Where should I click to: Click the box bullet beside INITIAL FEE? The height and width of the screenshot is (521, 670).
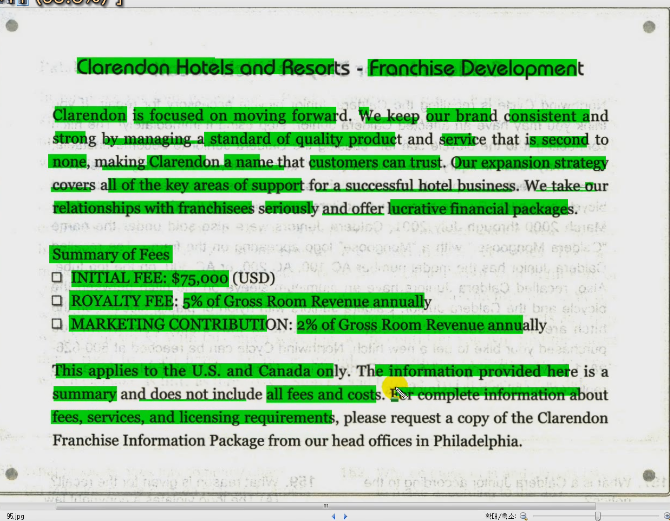(x=57, y=277)
